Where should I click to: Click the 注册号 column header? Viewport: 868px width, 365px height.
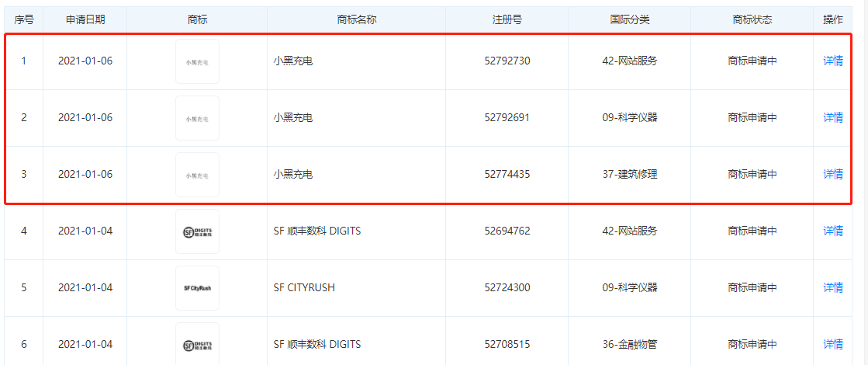[x=507, y=19]
